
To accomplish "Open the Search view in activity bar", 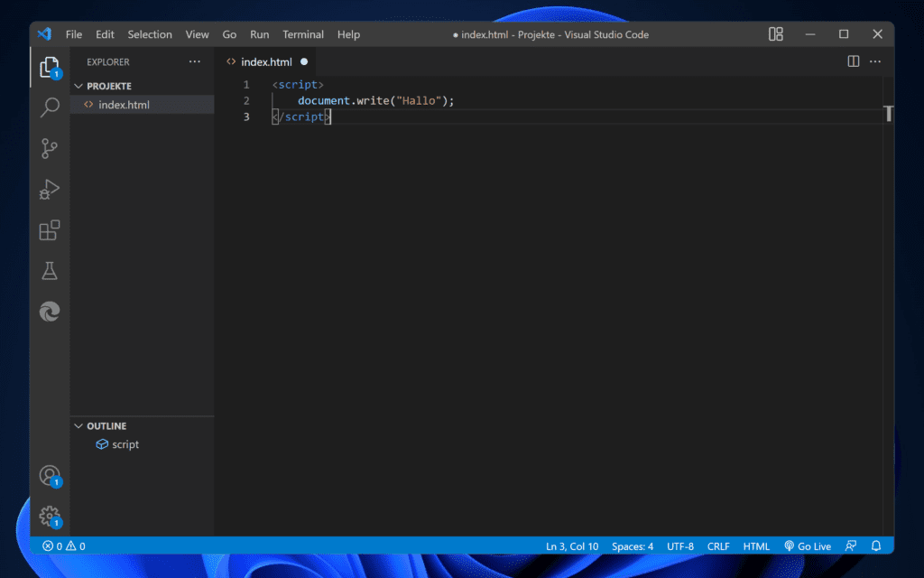I will [50, 108].
